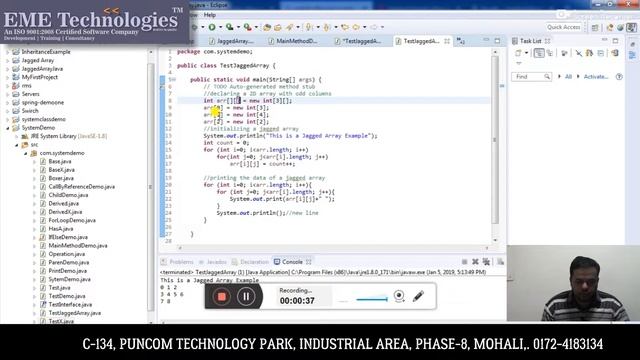Collapse the src folder

[x=17, y=145]
